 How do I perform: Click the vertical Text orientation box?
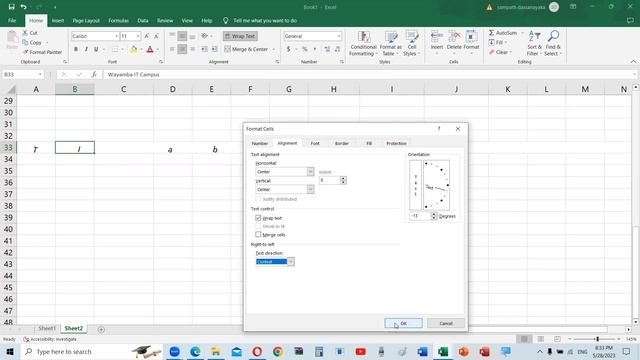(x=416, y=185)
